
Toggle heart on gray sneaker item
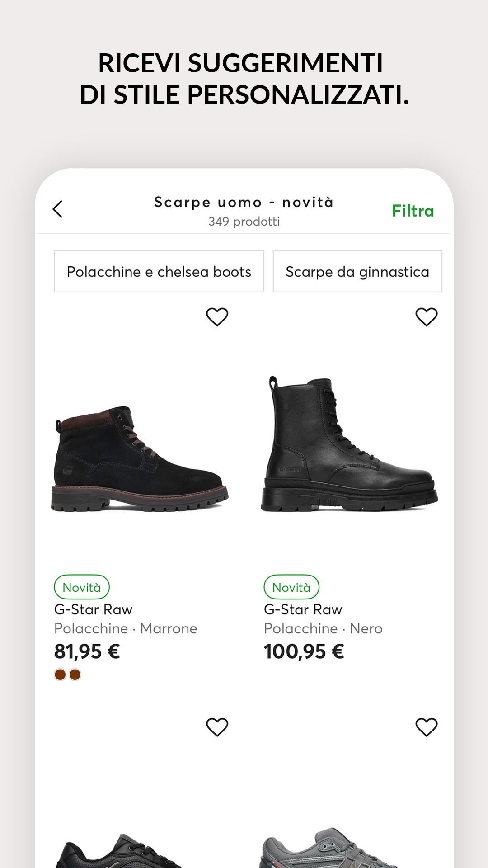pos(426,727)
